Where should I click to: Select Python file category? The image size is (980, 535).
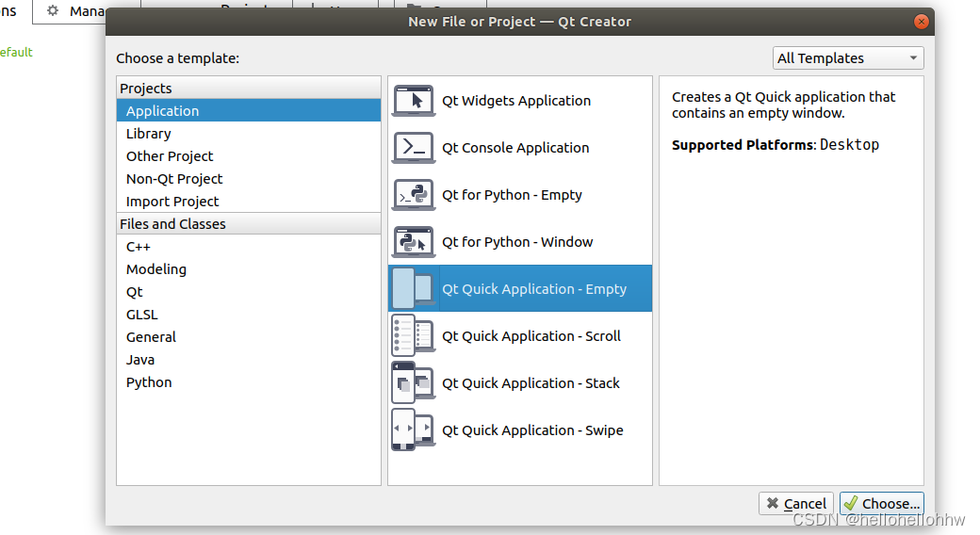point(249,381)
